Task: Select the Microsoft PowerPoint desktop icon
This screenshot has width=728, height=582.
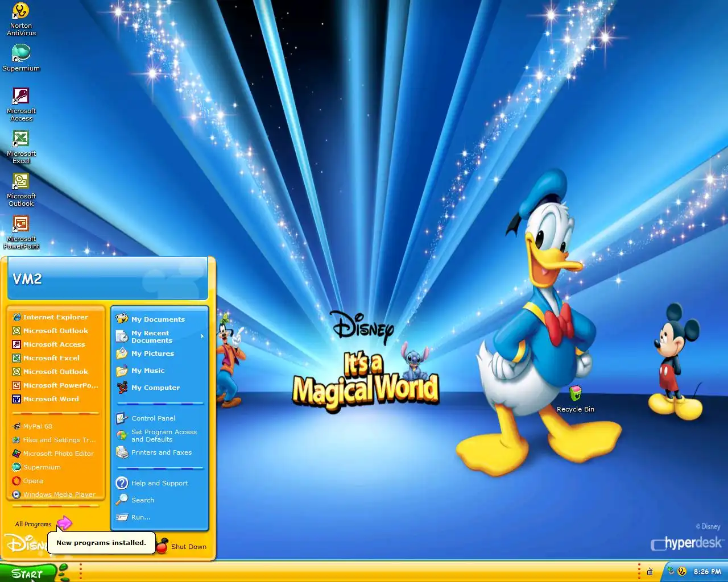Action: [x=21, y=232]
